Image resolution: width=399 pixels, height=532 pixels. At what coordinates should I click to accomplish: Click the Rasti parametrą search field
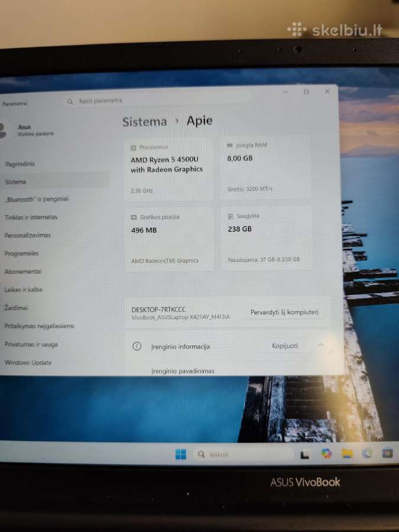pyautogui.click(x=157, y=100)
